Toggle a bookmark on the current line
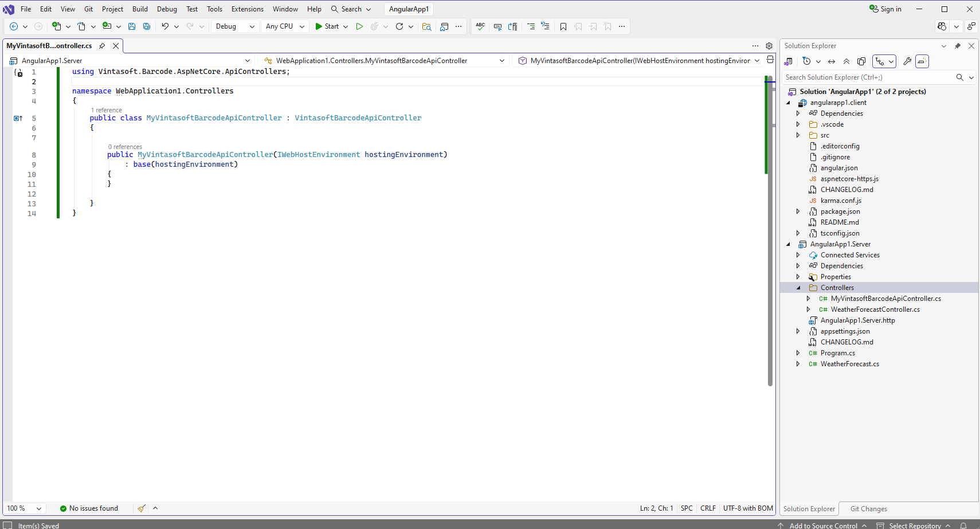 [563, 26]
